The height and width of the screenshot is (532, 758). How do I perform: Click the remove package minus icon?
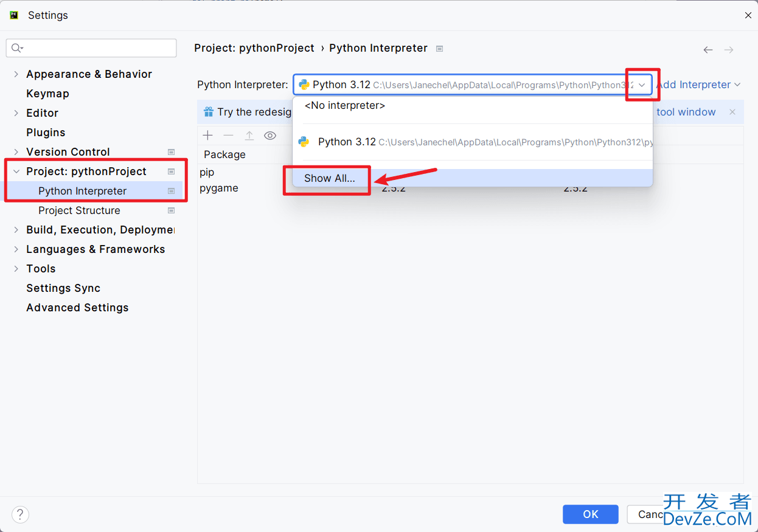click(x=228, y=136)
